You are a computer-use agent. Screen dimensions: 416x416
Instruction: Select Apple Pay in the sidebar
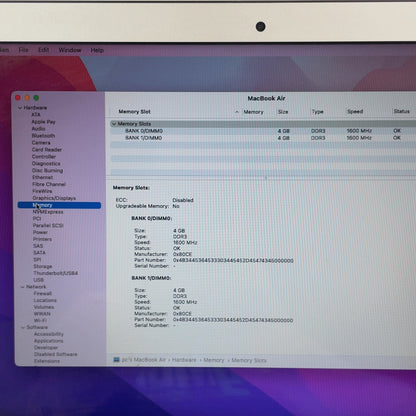[43, 122]
